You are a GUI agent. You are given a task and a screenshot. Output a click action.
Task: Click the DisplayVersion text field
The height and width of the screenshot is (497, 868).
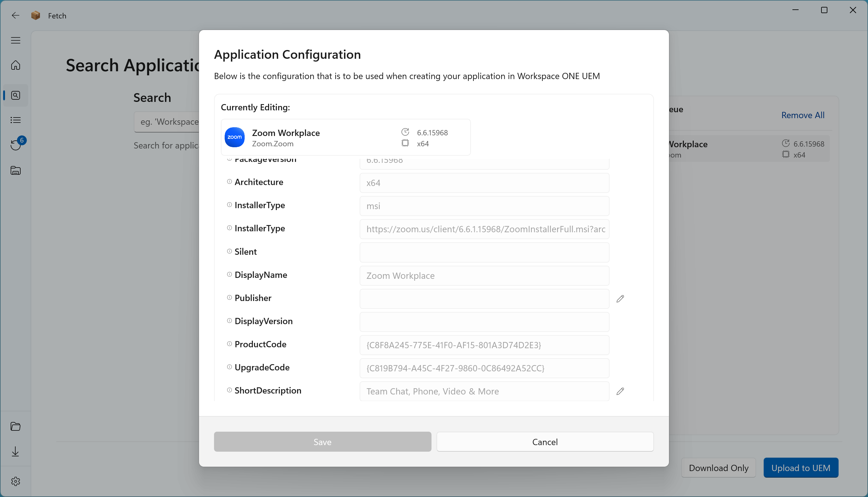pyautogui.click(x=484, y=322)
